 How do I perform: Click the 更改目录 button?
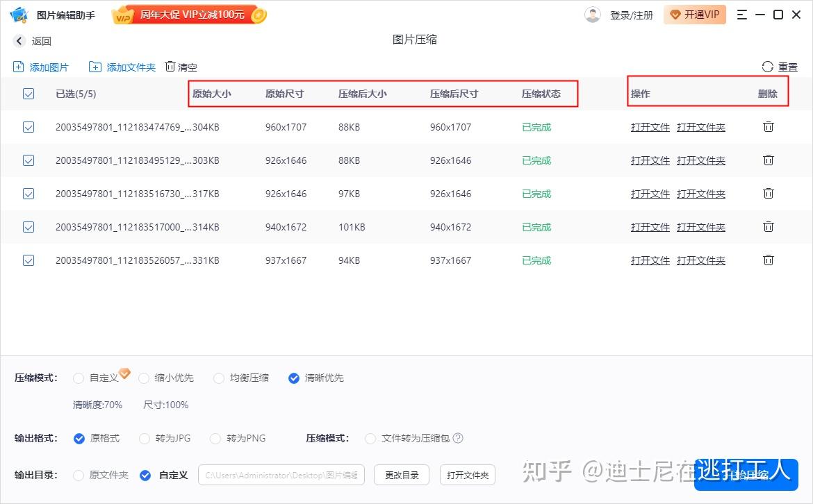pos(402,475)
